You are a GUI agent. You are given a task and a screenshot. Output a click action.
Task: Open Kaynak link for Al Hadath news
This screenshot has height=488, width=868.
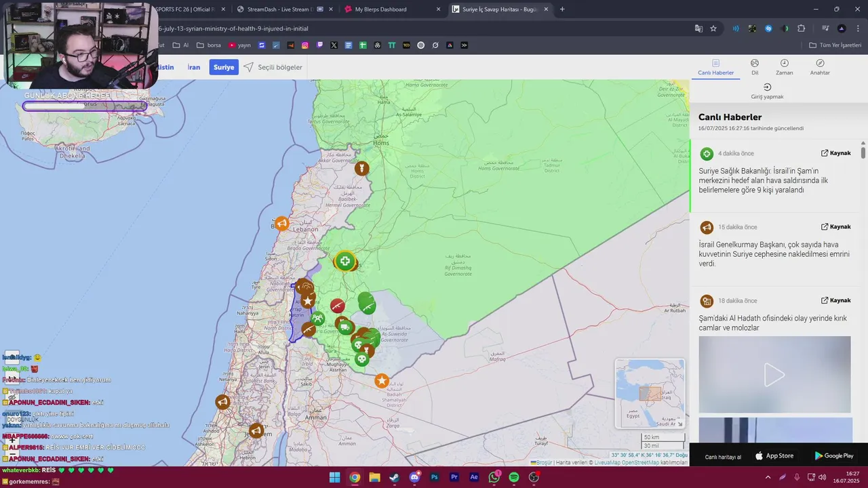point(835,300)
